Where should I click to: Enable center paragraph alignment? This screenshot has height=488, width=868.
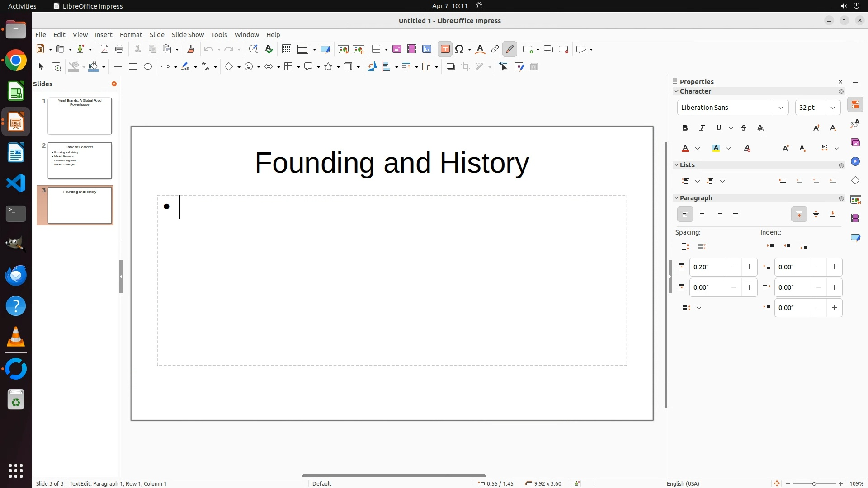pyautogui.click(x=702, y=215)
